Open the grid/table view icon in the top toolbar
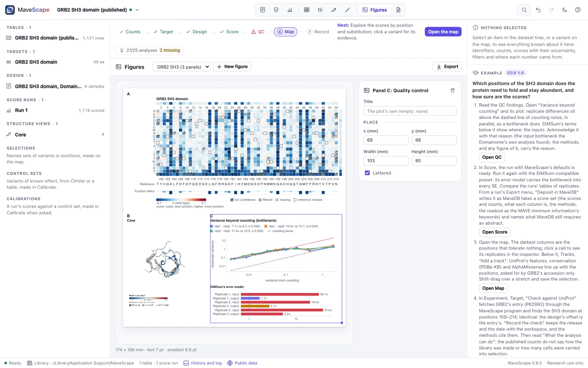Image resolution: width=588 pixels, height=368 pixels. click(307, 10)
